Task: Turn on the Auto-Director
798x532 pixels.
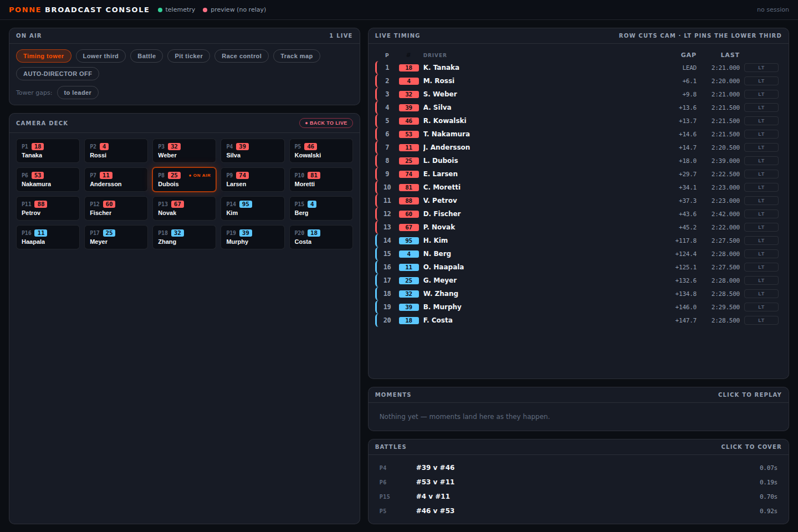Action: 58,74
